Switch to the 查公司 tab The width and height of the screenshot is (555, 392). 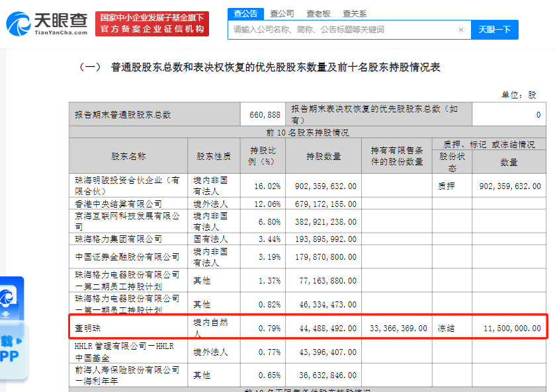point(282,14)
